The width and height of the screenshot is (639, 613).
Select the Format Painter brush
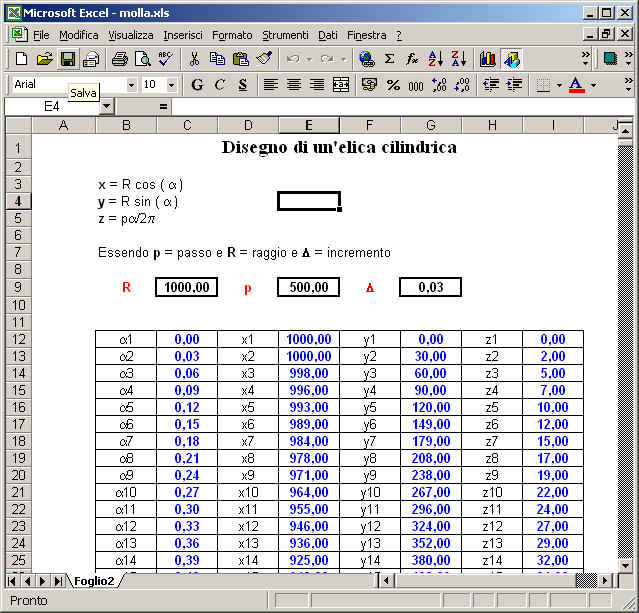pos(264,59)
